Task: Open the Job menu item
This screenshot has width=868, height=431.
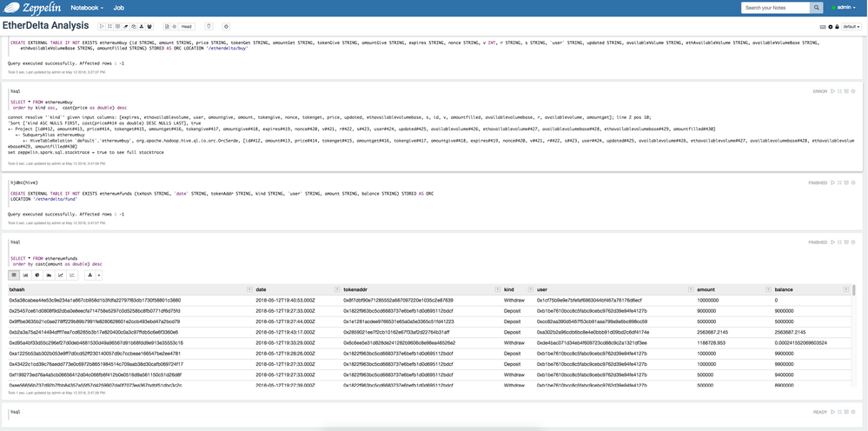Action: coord(118,8)
